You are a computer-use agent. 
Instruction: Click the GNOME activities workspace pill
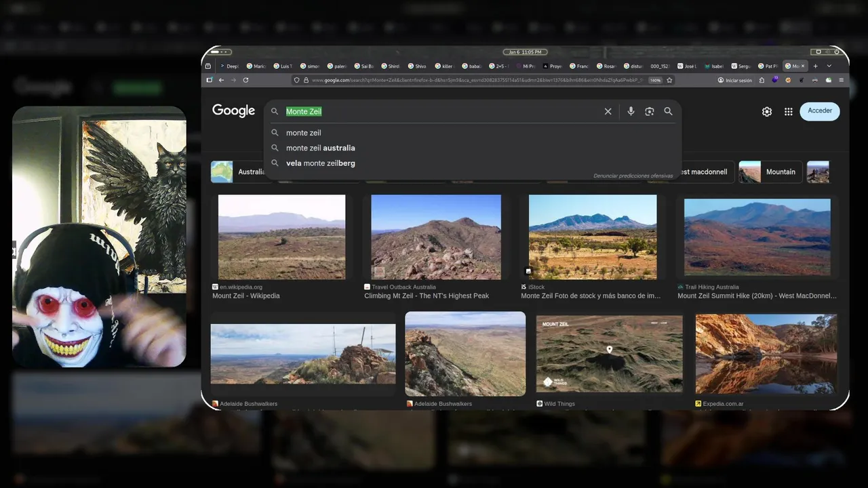coord(220,52)
